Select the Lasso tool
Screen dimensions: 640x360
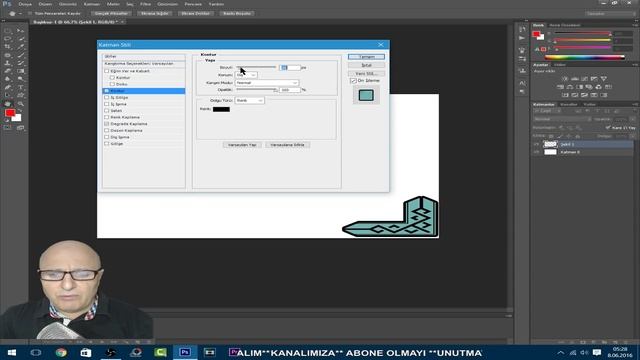(x=8, y=39)
